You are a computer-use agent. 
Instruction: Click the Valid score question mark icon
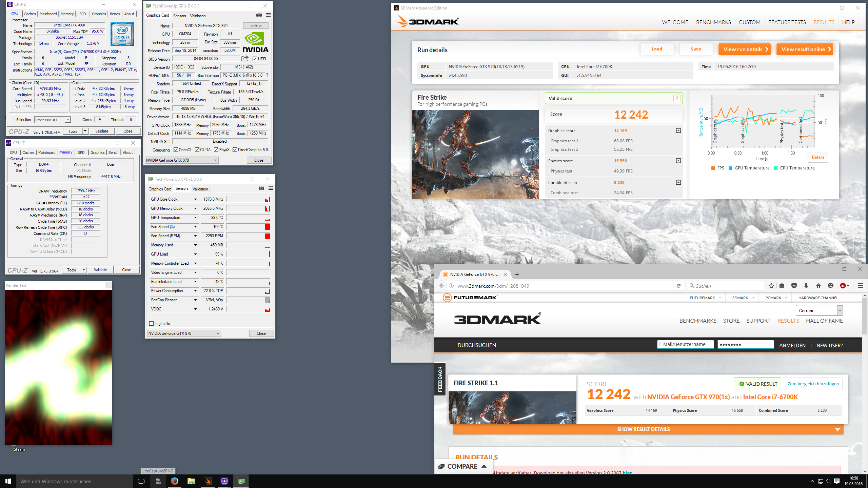click(677, 98)
